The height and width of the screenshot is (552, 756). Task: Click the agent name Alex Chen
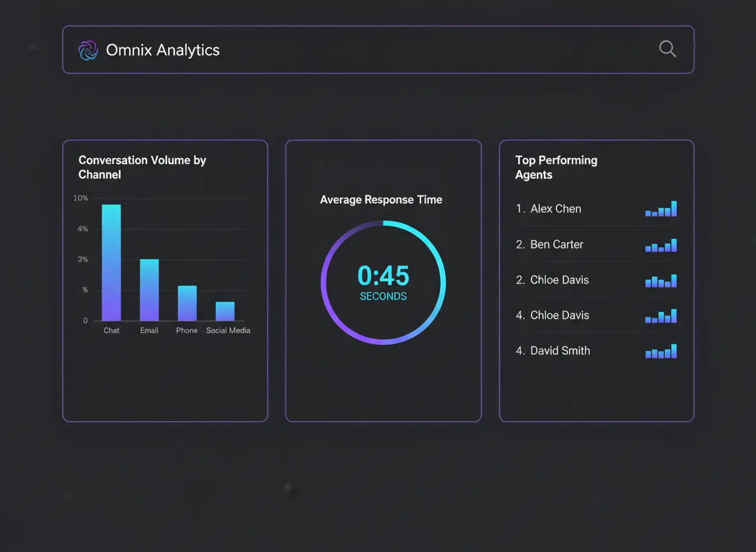[x=555, y=208]
